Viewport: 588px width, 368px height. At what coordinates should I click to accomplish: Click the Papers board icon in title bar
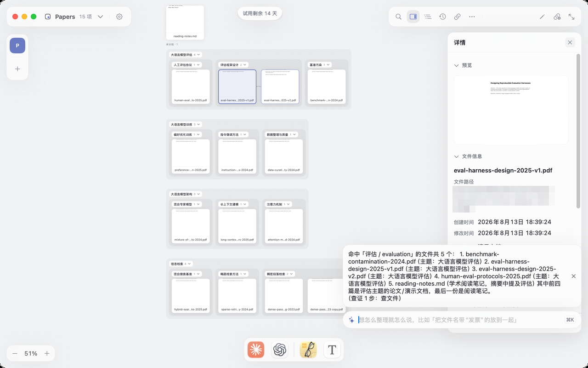48,17
